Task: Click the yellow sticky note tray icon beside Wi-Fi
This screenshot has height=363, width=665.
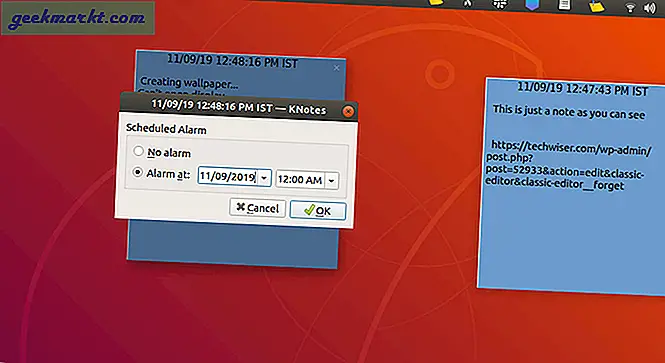Action: 597,6
